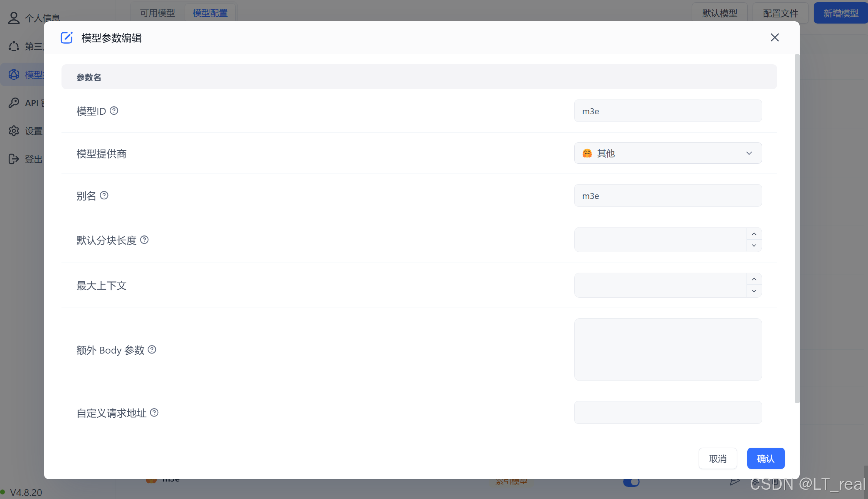Click the help icon next to 默认分块长度

144,240
